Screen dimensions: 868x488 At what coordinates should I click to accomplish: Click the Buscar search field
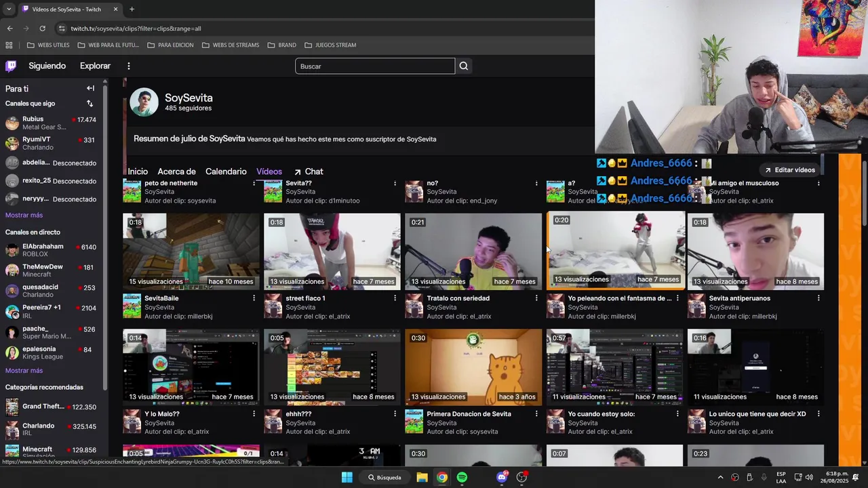[375, 66]
